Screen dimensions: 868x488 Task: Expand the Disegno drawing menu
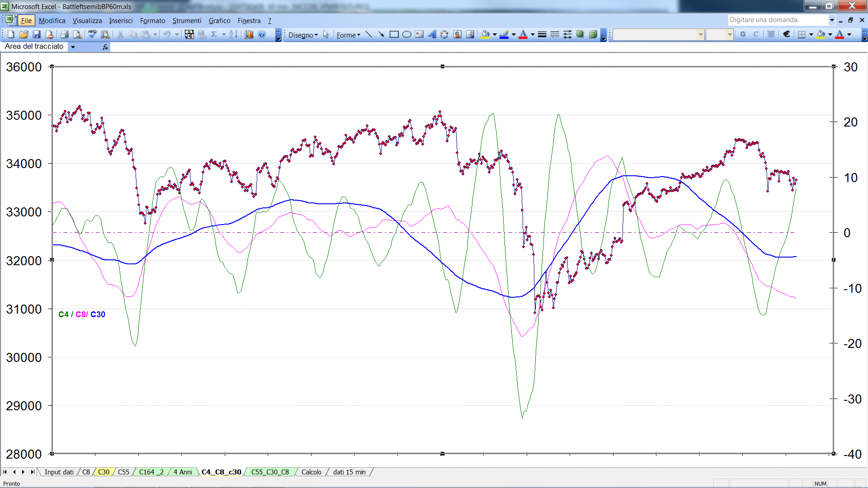pos(303,35)
